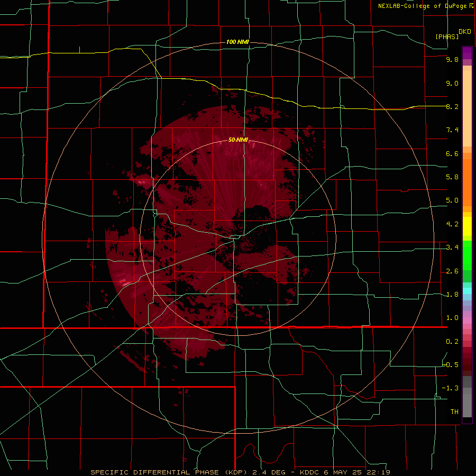Click the 1.8 value on the color scale
Viewport: 476px width, 476px height.
click(x=452, y=295)
